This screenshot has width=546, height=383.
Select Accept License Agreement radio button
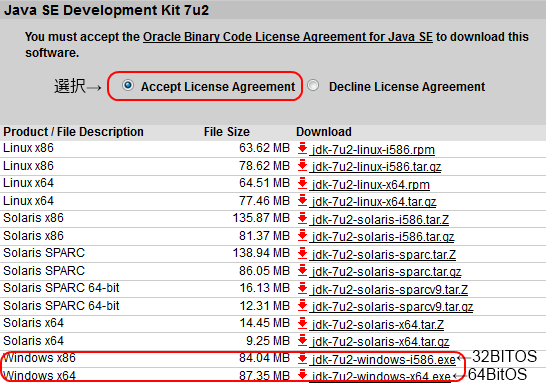[128, 85]
